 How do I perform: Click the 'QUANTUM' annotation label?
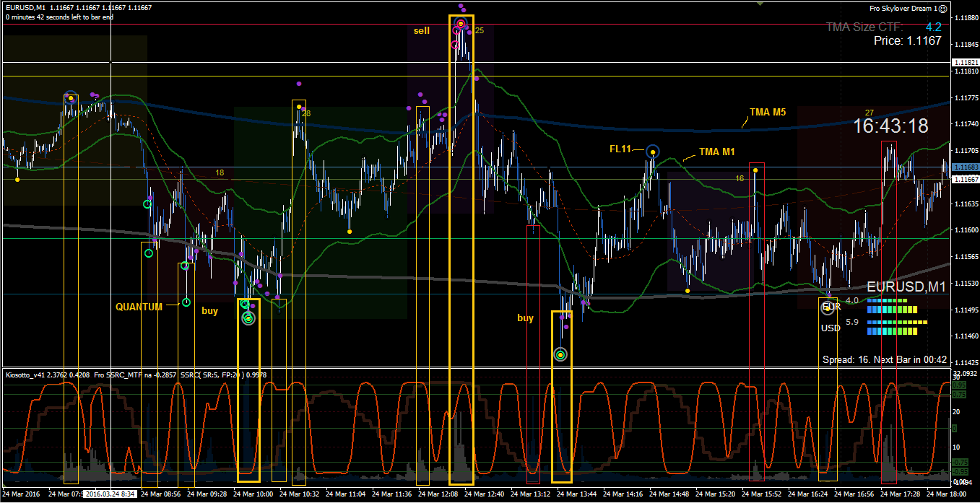[x=139, y=307]
